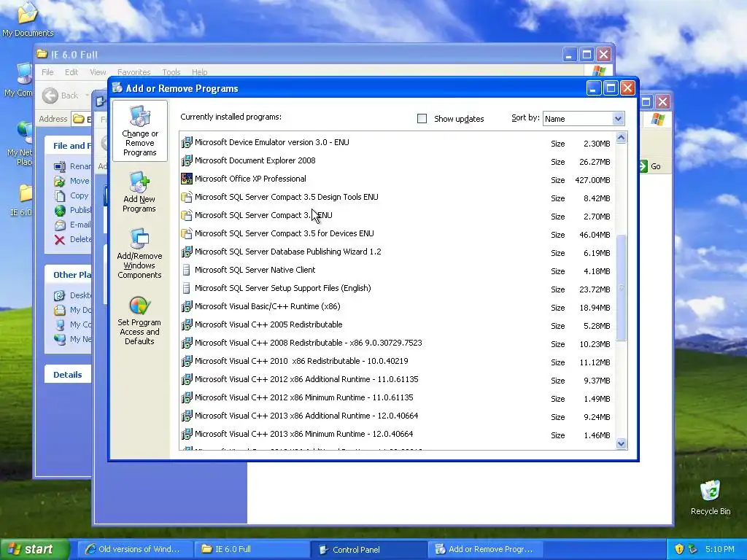Screen dimensions: 747x560
Task: Click Visual C++ 2010 x86 Redistributable icon
Action: [187, 362]
